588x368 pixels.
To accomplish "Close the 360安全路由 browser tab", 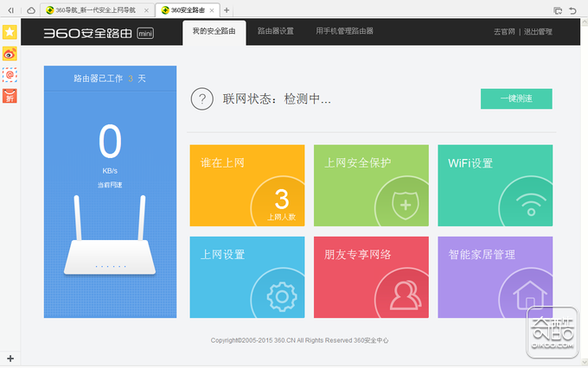I will (x=212, y=10).
